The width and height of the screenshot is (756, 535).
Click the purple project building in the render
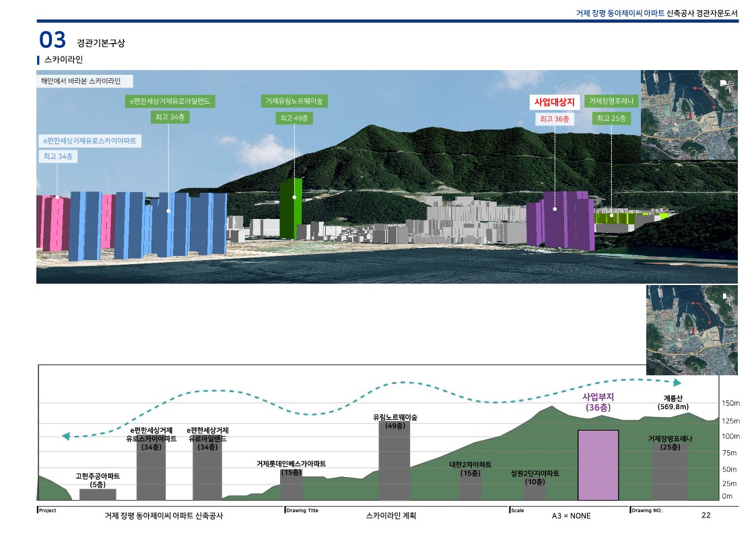point(559,220)
